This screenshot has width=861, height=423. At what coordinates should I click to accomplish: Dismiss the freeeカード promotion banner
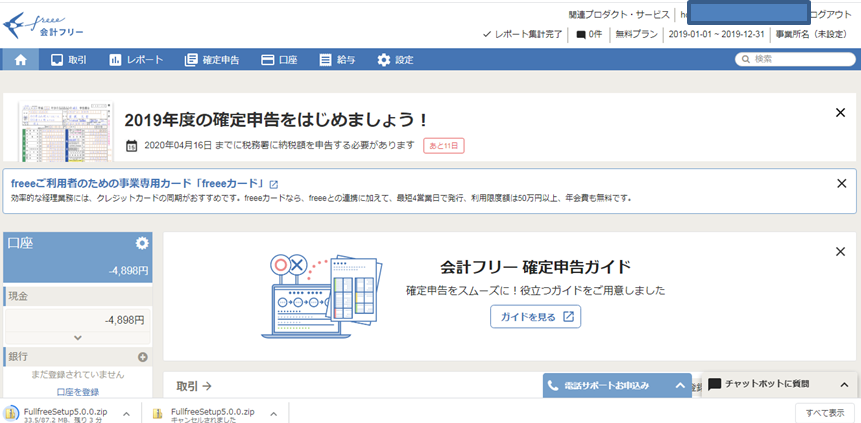click(x=842, y=184)
